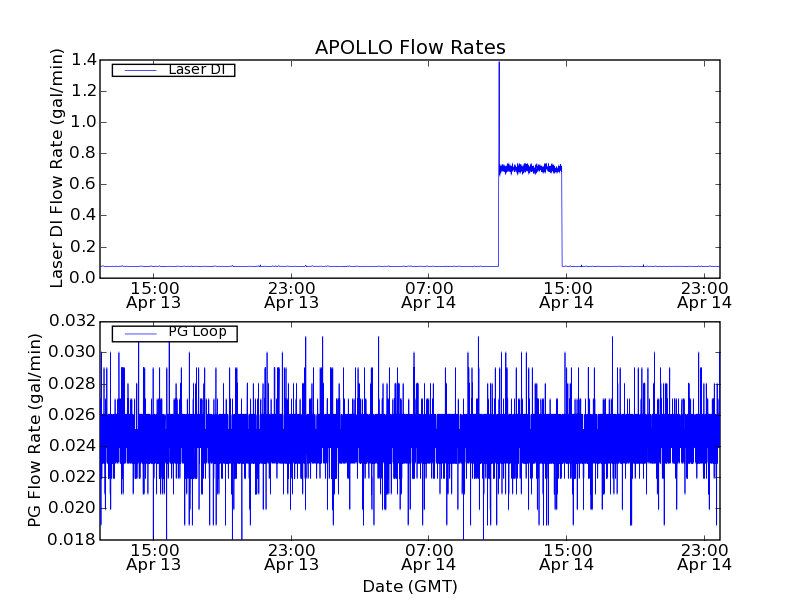The height and width of the screenshot is (600, 800).
Task: Click the 0.032 tick on PG axis
Action: click(x=76, y=321)
